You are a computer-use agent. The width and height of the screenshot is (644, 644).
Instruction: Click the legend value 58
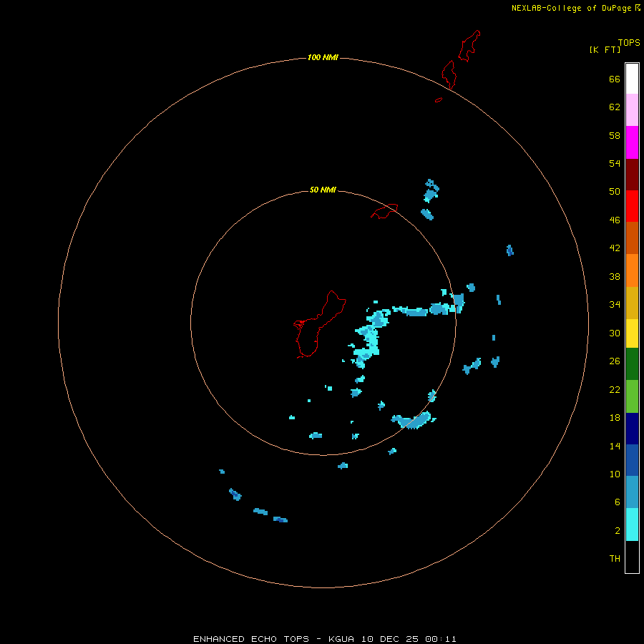(615, 135)
